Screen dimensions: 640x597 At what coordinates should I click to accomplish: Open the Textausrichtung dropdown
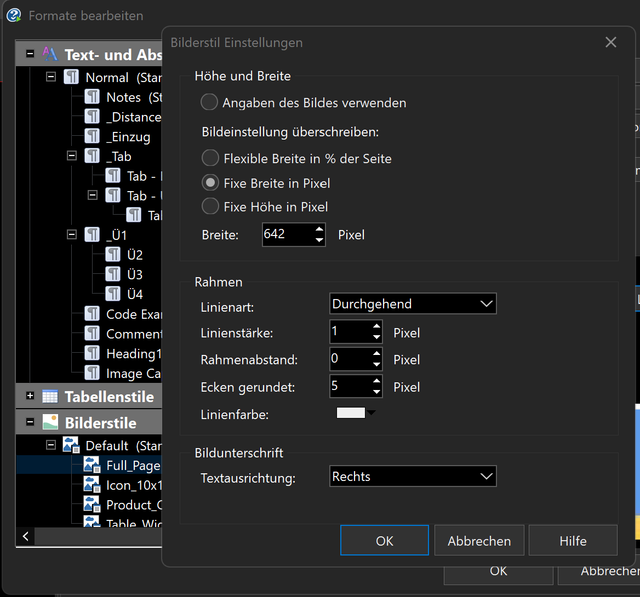coord(413,476)
